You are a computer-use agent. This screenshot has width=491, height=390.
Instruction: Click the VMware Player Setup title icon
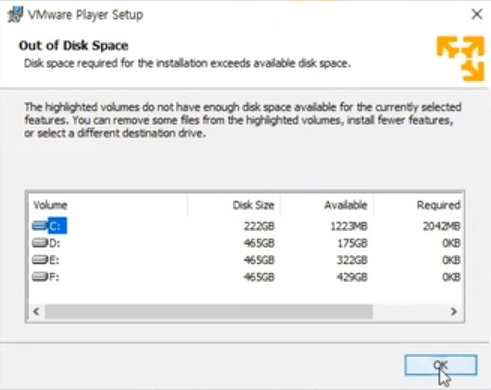(15, 14)
